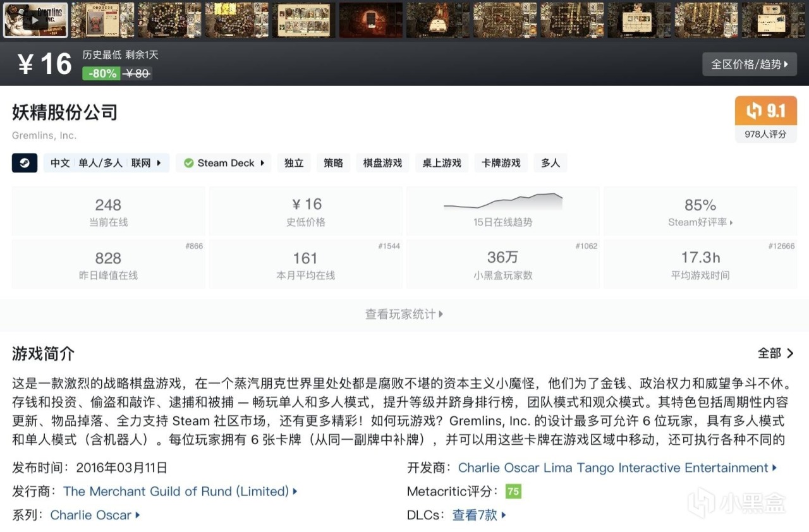Click the 游戏简介 section heading
This screenshot has width=809, height=532.
point(43,353)
